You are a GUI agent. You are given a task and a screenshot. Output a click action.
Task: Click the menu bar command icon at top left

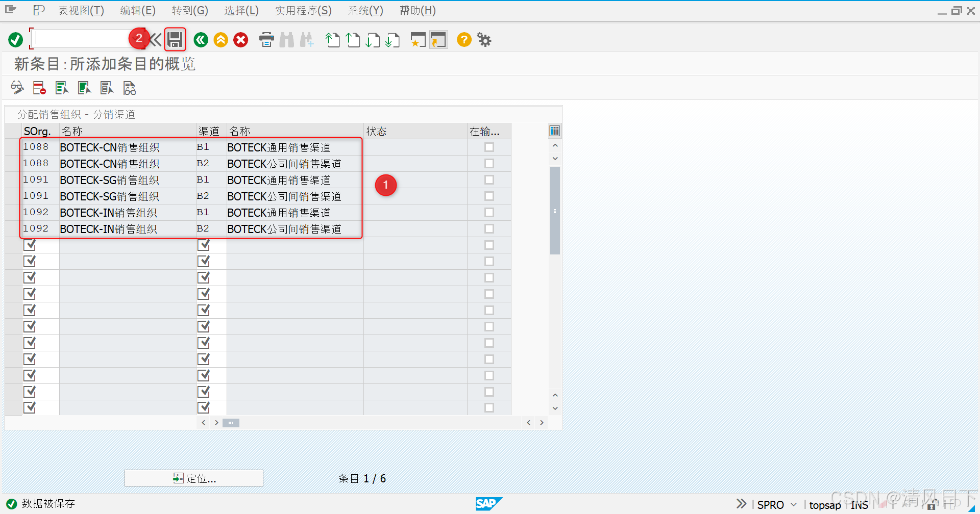(10, 10)
